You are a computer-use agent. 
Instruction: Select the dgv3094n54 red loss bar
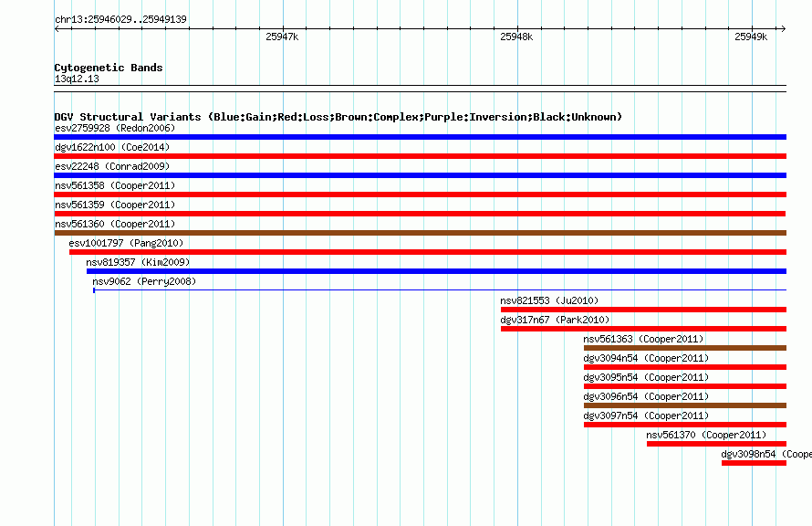(684, 367)
